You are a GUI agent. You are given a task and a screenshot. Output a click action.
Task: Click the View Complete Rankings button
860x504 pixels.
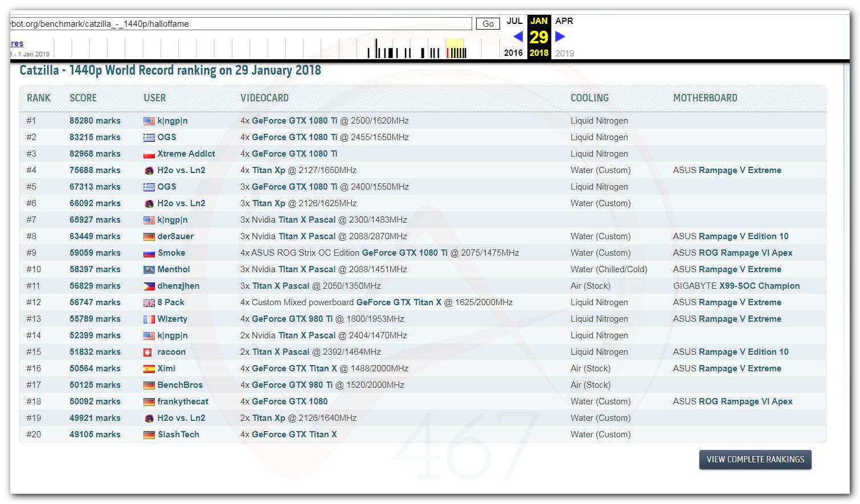(755, 460)
